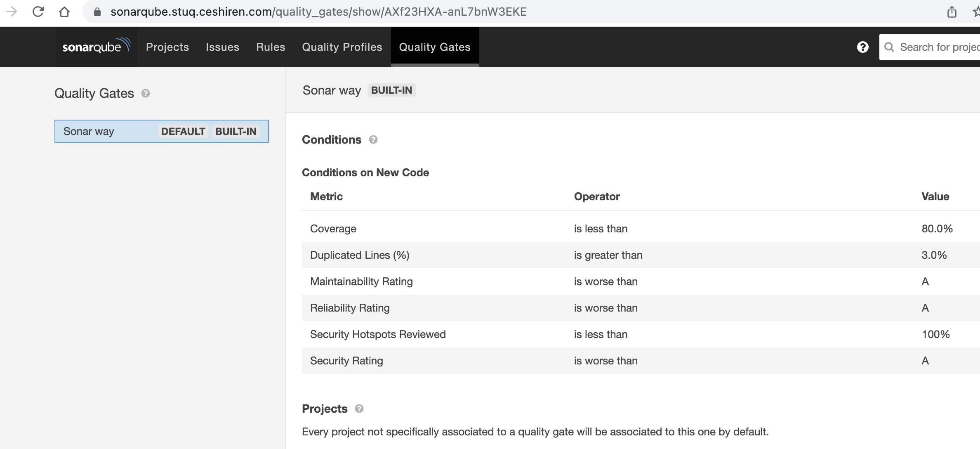Open the Rules menu item

tap(271, 47)
